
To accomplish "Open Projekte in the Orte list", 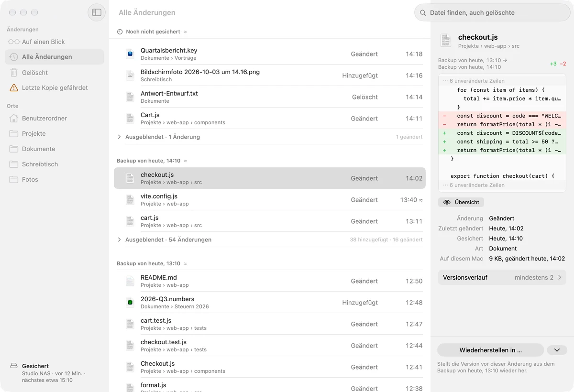I will pos(55,134).
